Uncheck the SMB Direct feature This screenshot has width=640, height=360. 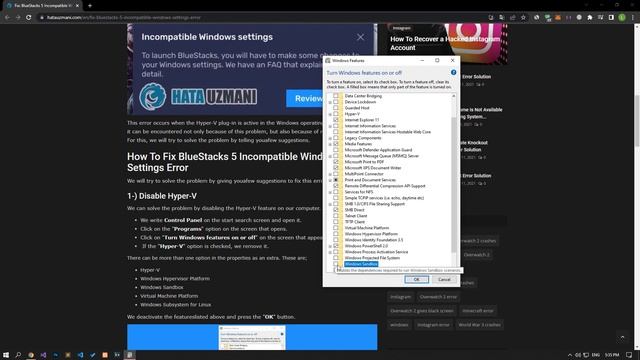point(336,210)
